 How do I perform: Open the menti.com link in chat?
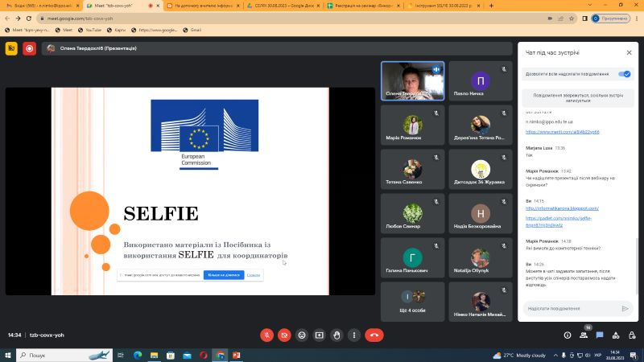[562, 132]
